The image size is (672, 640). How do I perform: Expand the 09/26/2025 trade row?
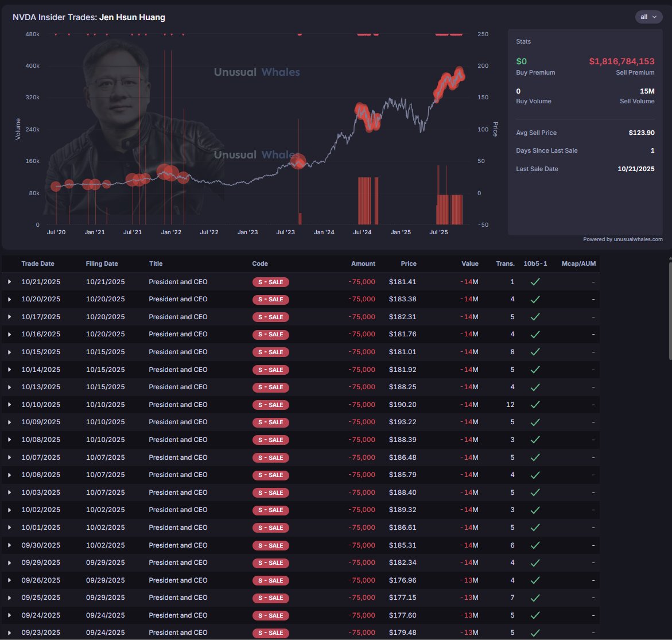coord(9,580)
